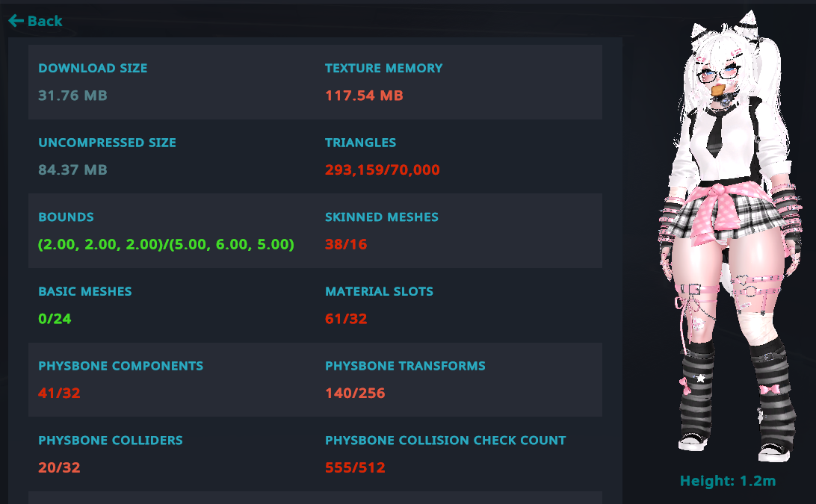This screenshot has width=816, height=504.
Task: Select the 31.76 MB download size value
Action: (x=73, y=96)
